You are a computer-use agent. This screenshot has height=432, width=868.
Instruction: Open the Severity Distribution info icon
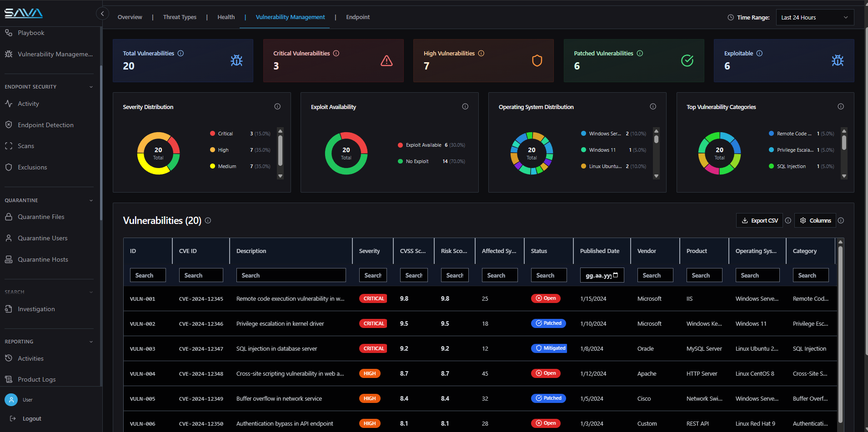point(277,106)
